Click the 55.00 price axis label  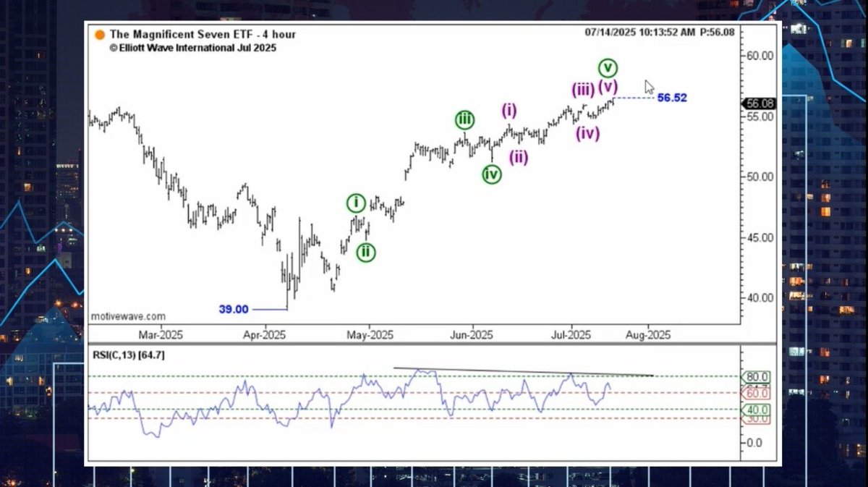pos(760,116)
